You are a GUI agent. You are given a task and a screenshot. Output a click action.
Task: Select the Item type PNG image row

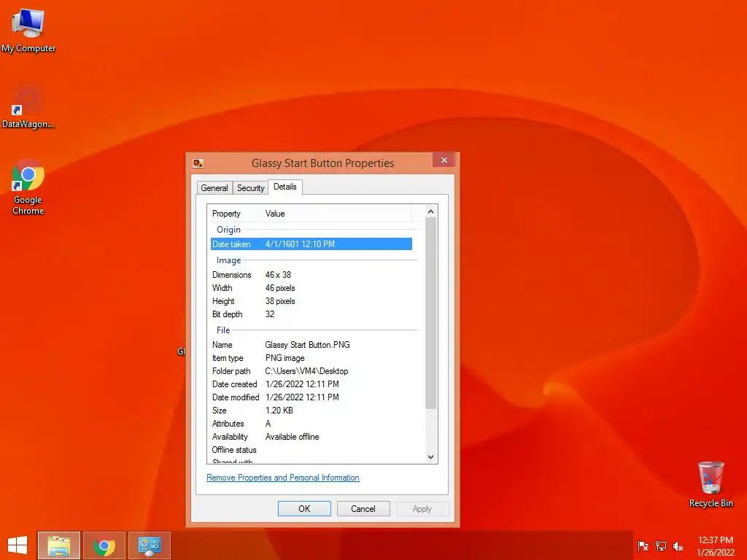pos(311,358)
